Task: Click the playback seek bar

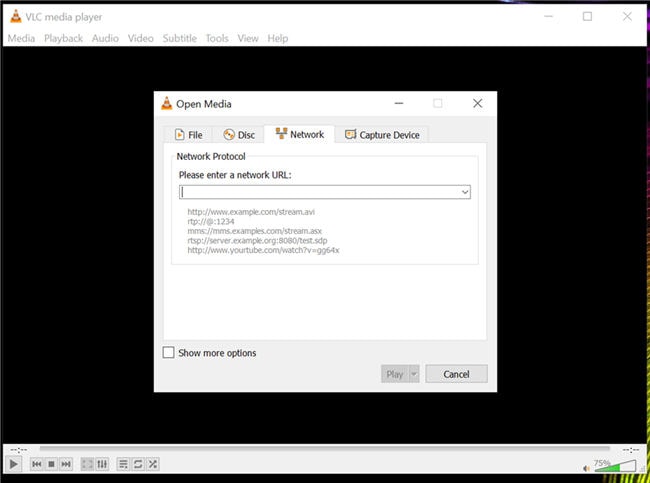Action: (x=325, y=448)
